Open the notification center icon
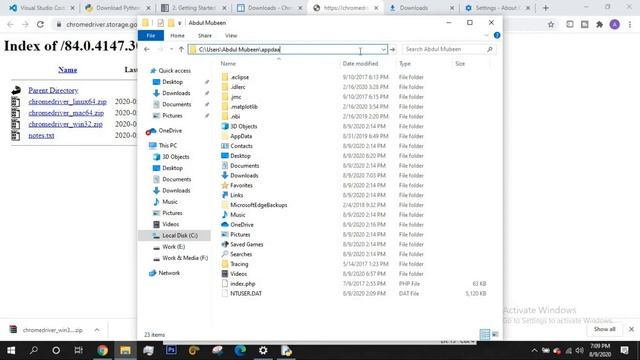Viewport: 640px width, 360px height. [624, 350]
